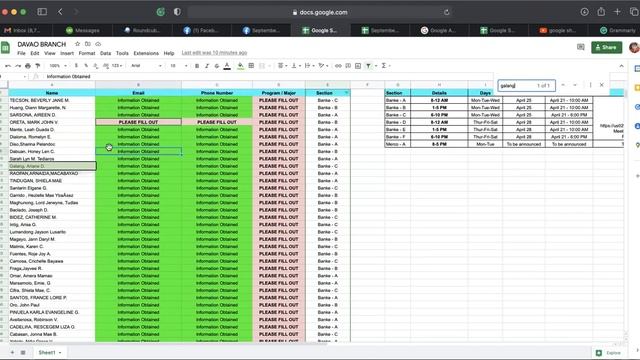
Task: Open the Help menu
Action: point(169,53)
